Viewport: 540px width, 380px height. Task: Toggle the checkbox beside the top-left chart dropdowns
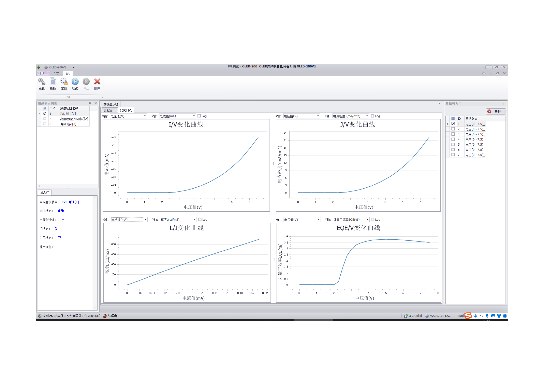pos(199,116)
